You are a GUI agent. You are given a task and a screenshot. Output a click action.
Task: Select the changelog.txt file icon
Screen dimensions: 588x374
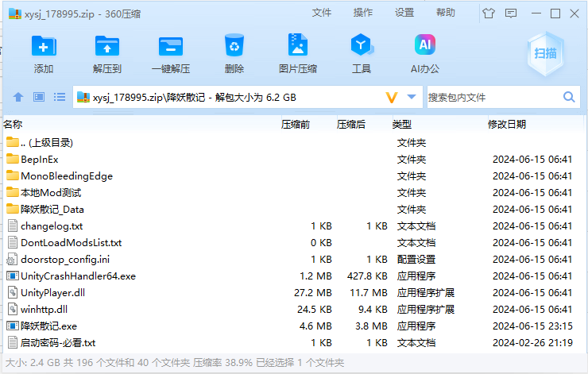[x=13, y=226]
